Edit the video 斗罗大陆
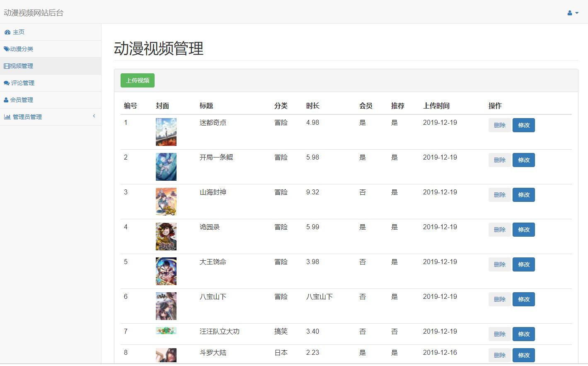The width and height of the screenshot is (588, 366). [x=523, y=355]
